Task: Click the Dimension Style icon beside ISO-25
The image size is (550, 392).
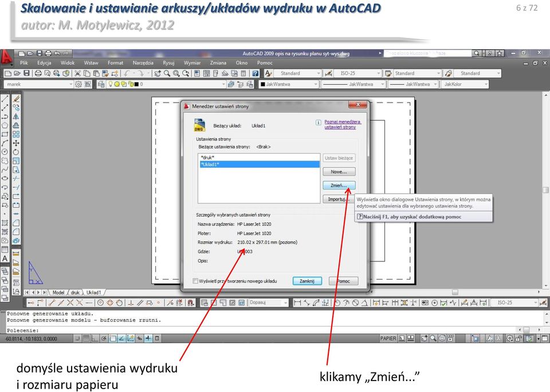Action: coord(328,73)
